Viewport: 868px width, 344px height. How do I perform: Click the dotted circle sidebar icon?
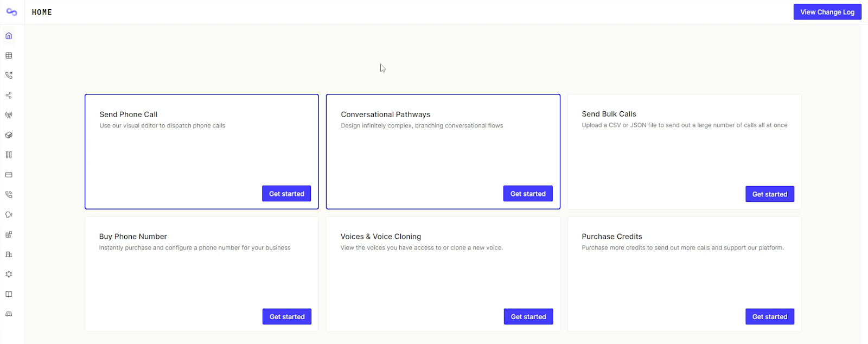click(9, 274)
